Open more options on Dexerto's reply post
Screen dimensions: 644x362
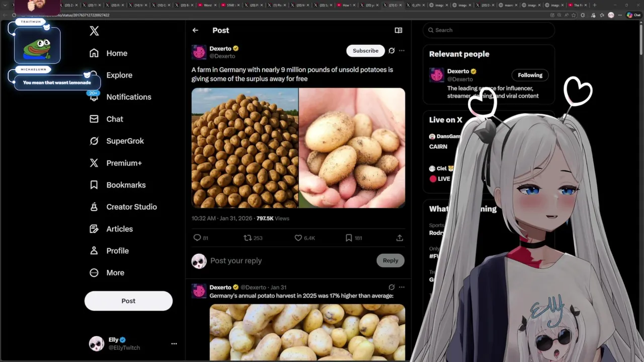[401, 287]
